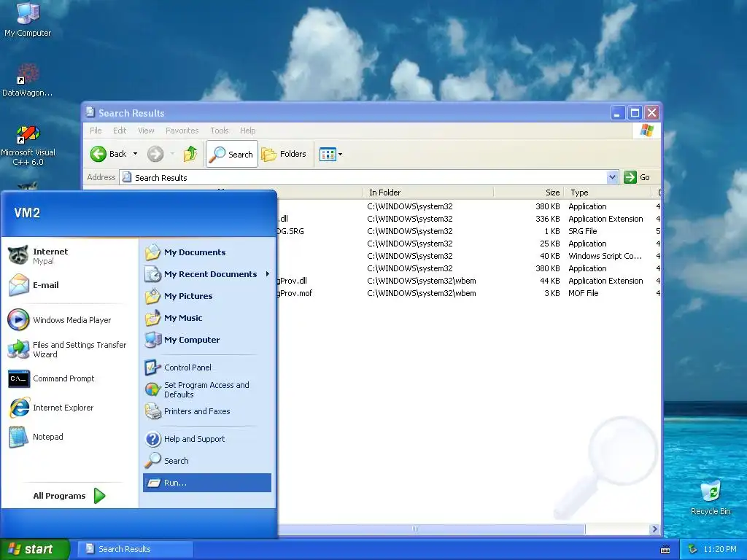The height and width of the screenshot is (560, 747).
Task: Click the keyboard icon in system tray
Action: pos(665,550)
